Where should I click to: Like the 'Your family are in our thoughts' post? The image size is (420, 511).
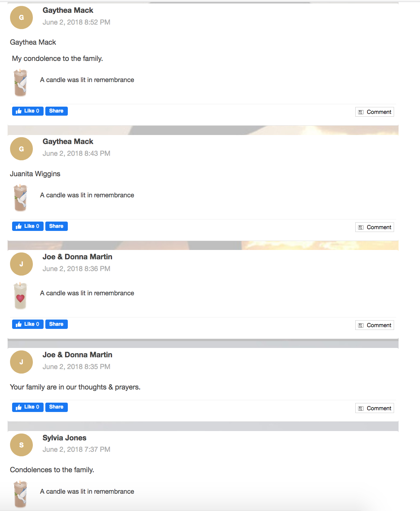click(28, 407)
